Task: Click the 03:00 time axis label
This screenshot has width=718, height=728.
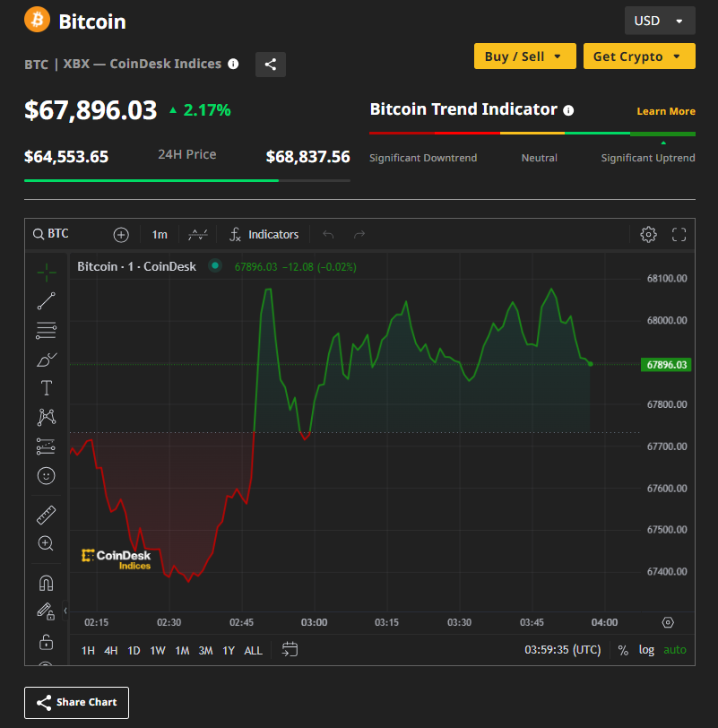Action: tap(315, 622)
